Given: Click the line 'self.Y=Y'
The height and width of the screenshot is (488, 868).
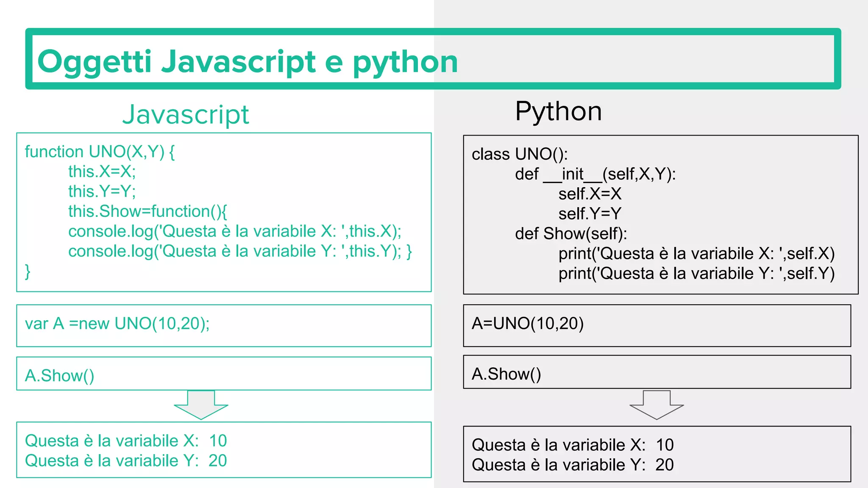Looking at the screenshot, I should (x=590, y=213).
